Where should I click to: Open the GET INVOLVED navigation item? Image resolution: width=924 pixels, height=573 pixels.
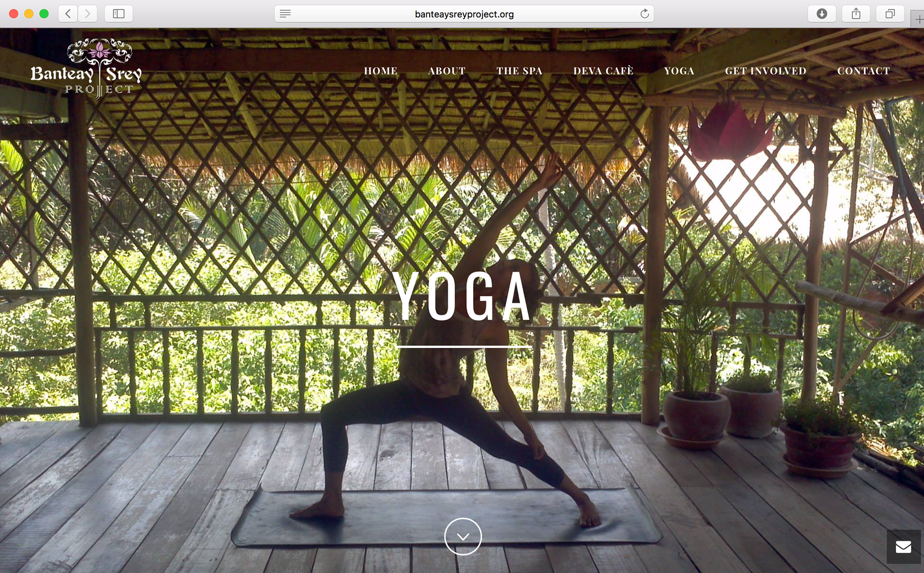point(766,71)
